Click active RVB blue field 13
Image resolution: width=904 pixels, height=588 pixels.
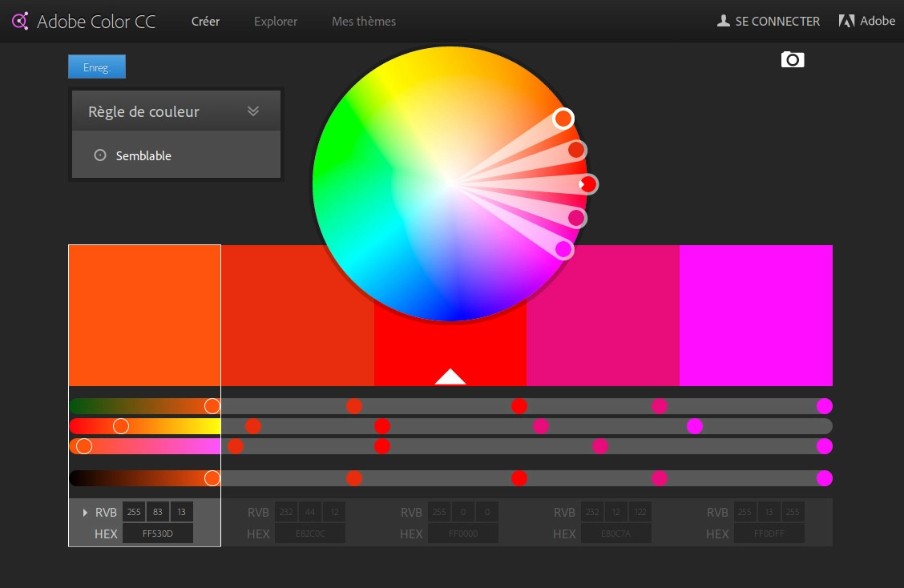coord(182,512)
